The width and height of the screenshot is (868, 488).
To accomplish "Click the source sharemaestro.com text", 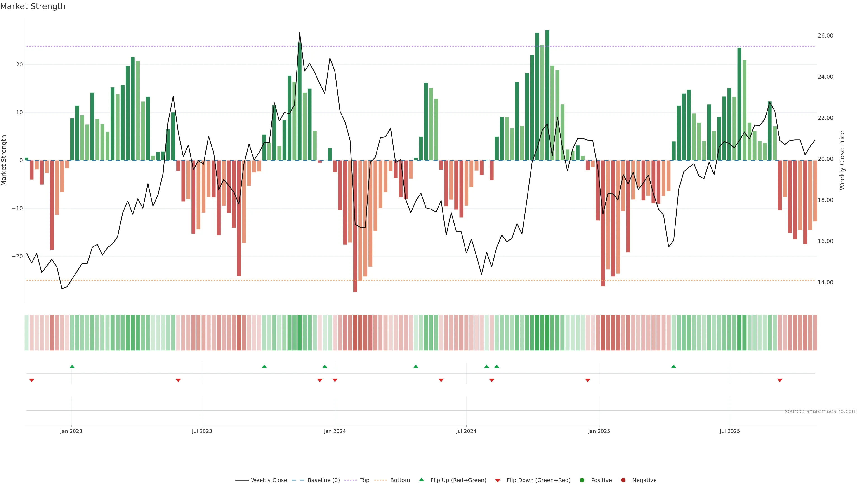I will tap(821, 411).
